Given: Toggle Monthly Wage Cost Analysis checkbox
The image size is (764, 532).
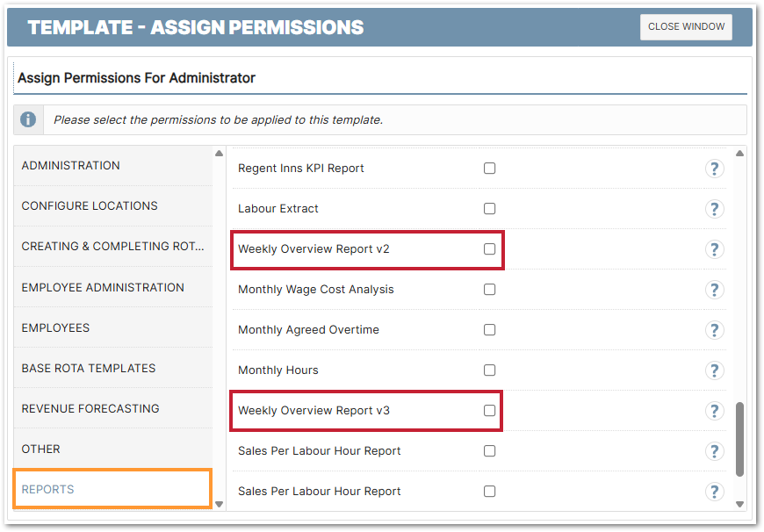Looking at the screenshot, I should click(490, 290).
